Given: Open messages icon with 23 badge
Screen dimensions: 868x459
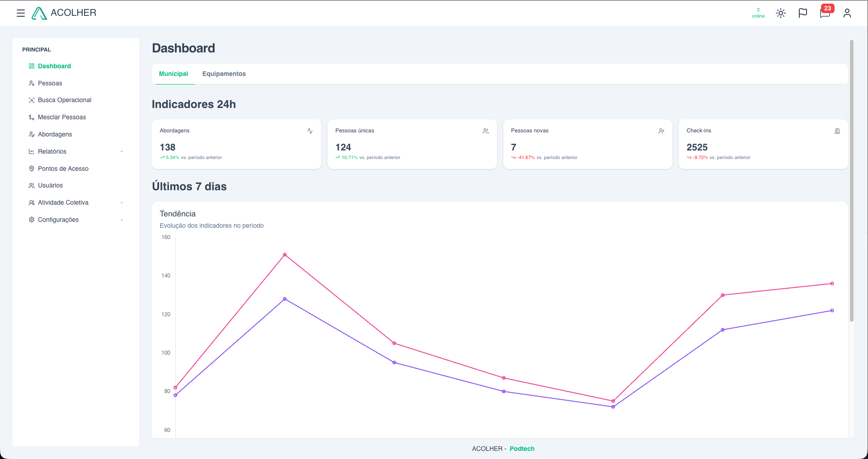Looking at the screenshot, I should point(826,13).
